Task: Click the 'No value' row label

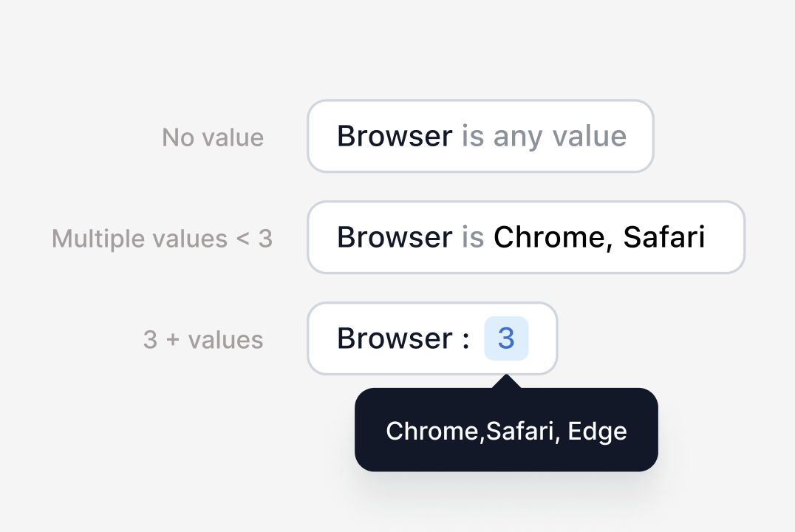Action: pos(213,137)
